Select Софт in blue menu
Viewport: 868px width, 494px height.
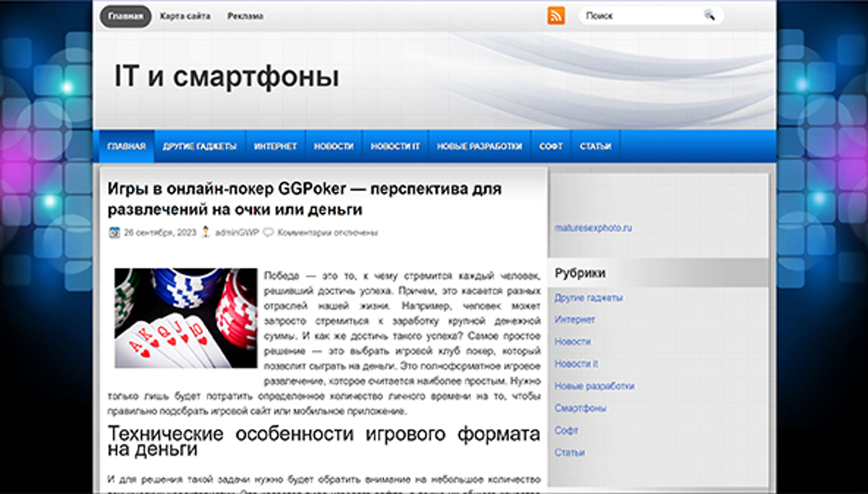tap(551, 146)
